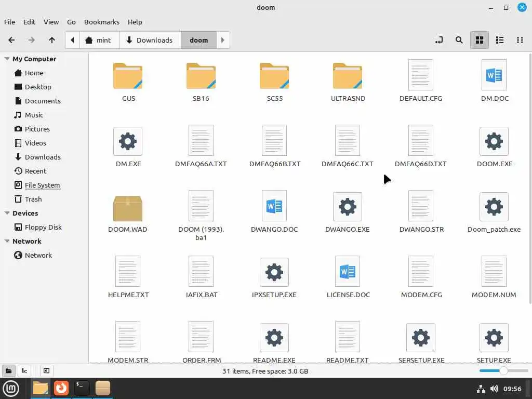The image size is (532, 399).
Task: Launch Firefox from the taskbar
Action: click(61, 388)
